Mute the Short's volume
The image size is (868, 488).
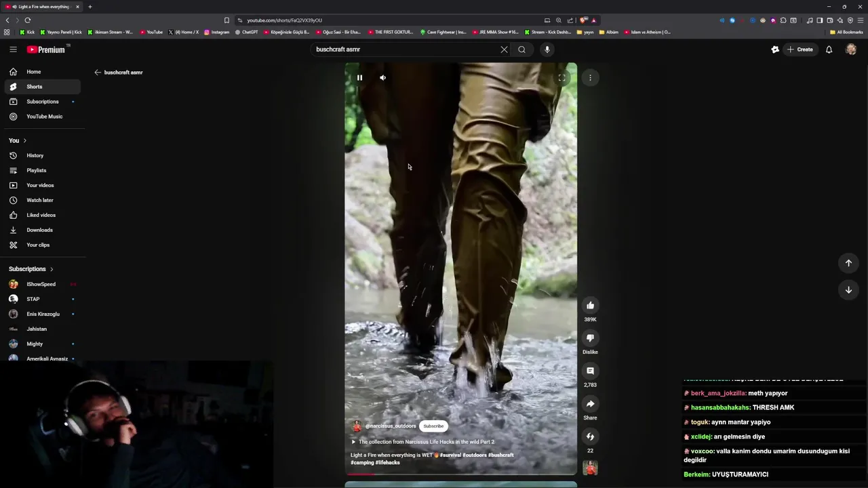(382, 78)
